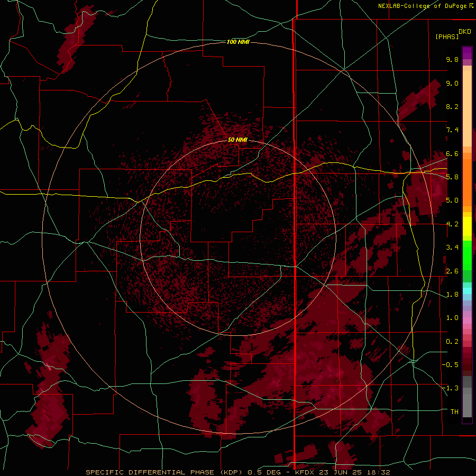Click the 4.2 value on color scale
This screenshot has width=476, height=476.
pyautogui.click(x=452, y=224)
